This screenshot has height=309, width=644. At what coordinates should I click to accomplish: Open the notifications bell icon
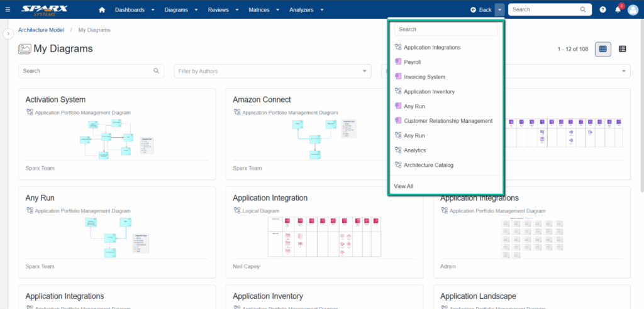click(618, 10)
